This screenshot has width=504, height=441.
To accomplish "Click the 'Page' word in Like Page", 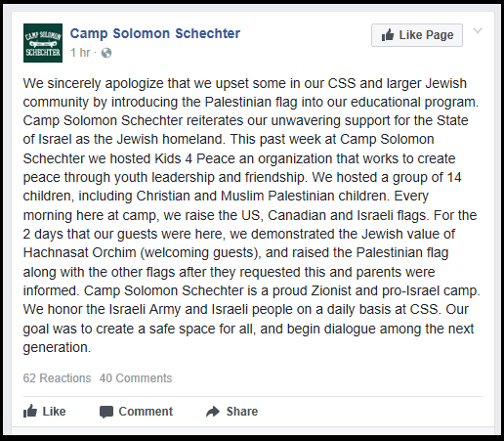I will point(440,35).
